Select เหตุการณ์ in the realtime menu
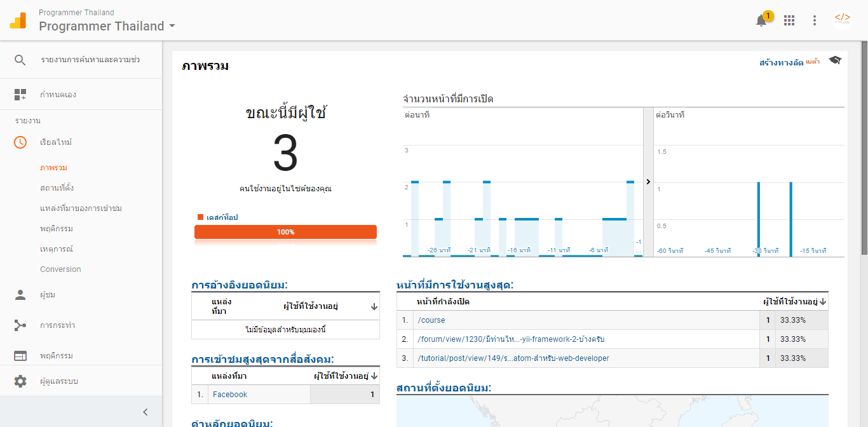Image resolution: width=868 pixels, height=427 pixels. tap(57, 249)
